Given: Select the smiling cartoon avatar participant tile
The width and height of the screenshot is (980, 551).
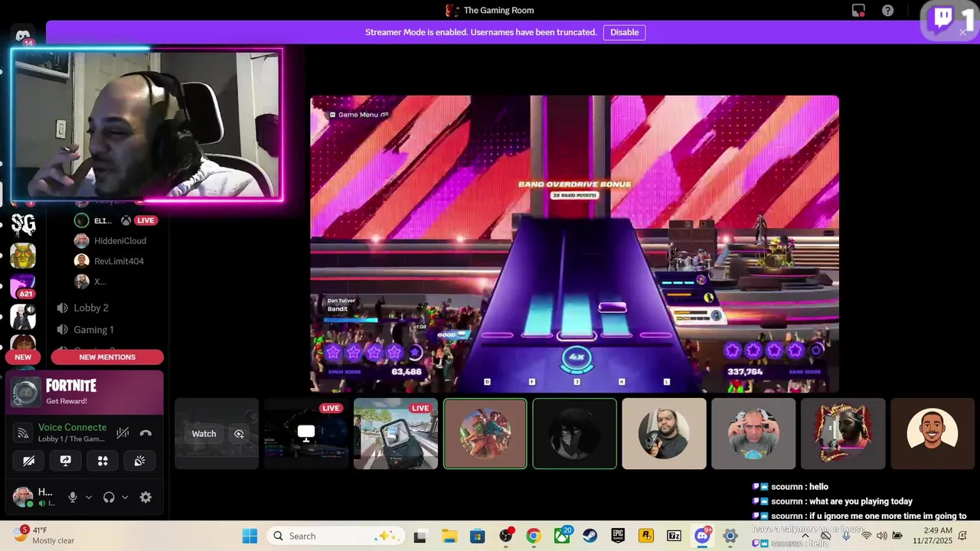Looking at the screenshot, I should click(x=933, y=433).
